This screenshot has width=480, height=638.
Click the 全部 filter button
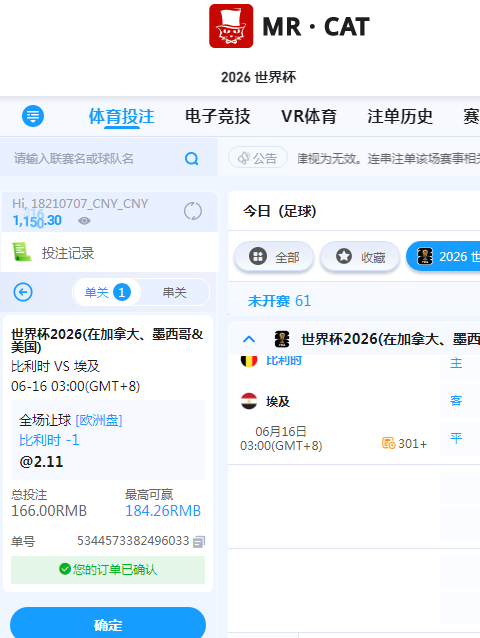coord(274,257)
